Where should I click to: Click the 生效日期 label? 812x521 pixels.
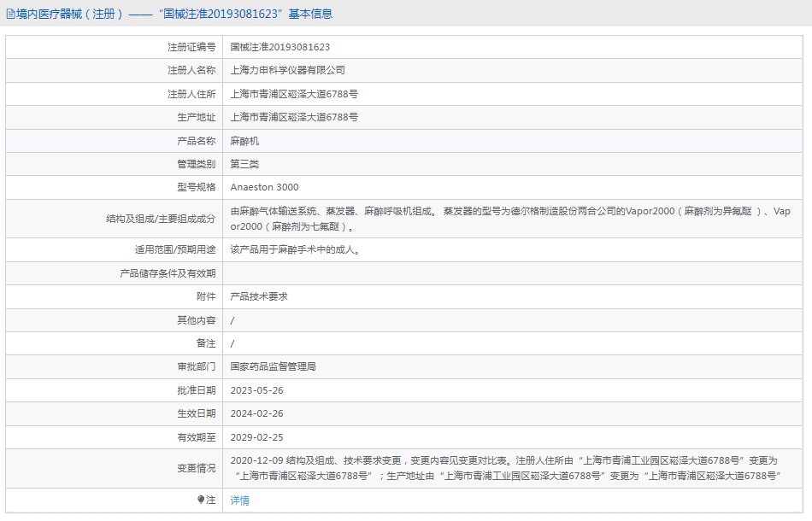(197, 414)
